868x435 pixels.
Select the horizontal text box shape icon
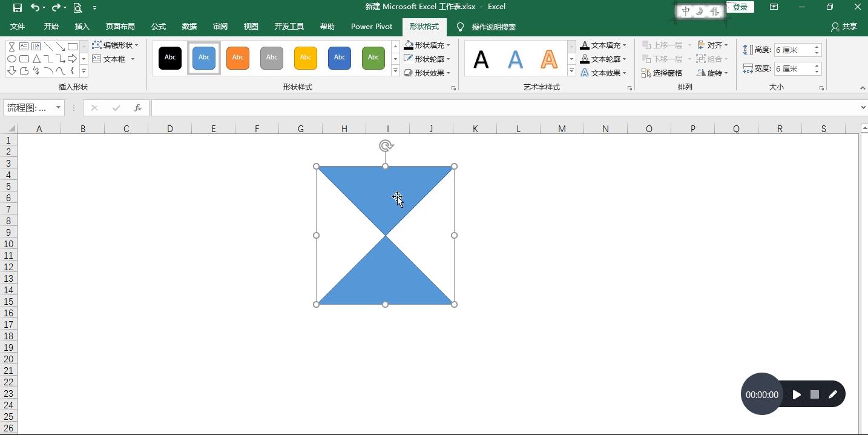pyautogui.click(x=24, y=47)
